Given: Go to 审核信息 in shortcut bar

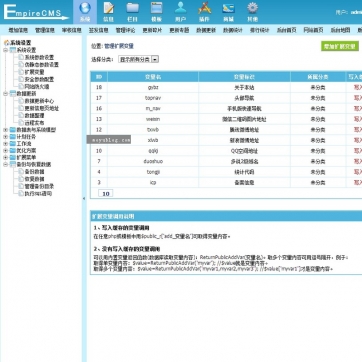Looking at the screenshot, I should click(72, 30).
